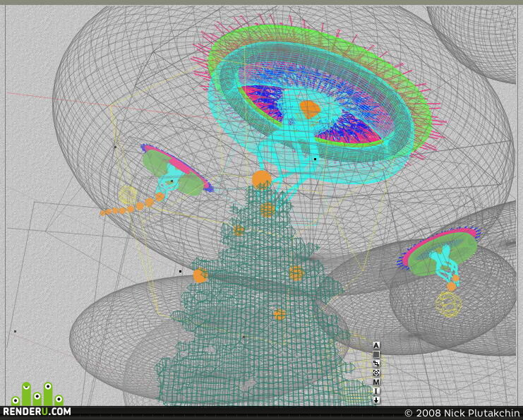Click black point handle on left saucer
This screenshot has width=523, height=420.
(172, 181)
